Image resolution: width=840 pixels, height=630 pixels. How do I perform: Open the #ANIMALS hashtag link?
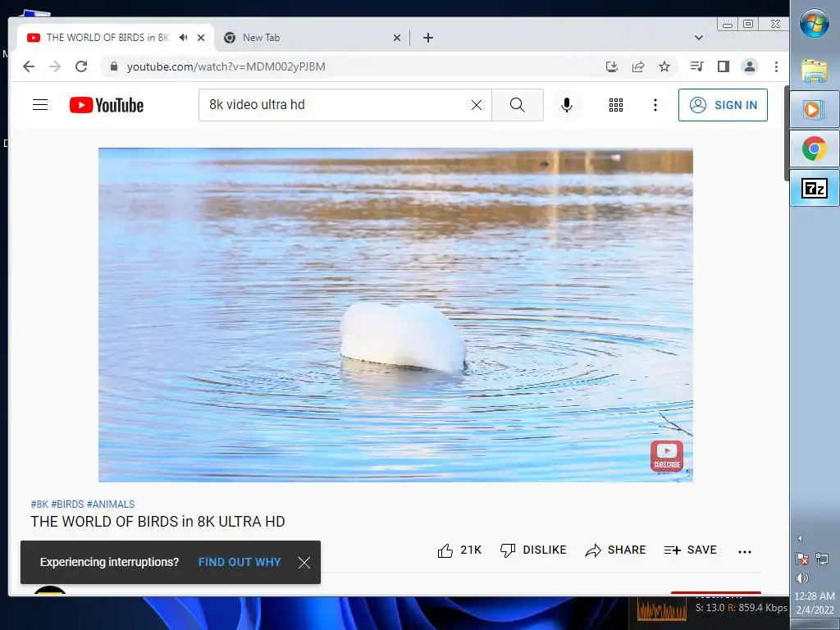click(x=111, y=504)
